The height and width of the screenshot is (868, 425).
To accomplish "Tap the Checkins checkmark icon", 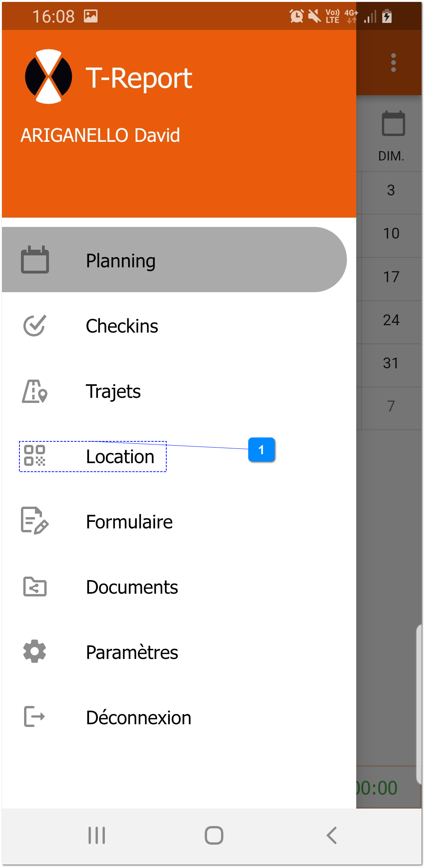I will pos(35,326).
